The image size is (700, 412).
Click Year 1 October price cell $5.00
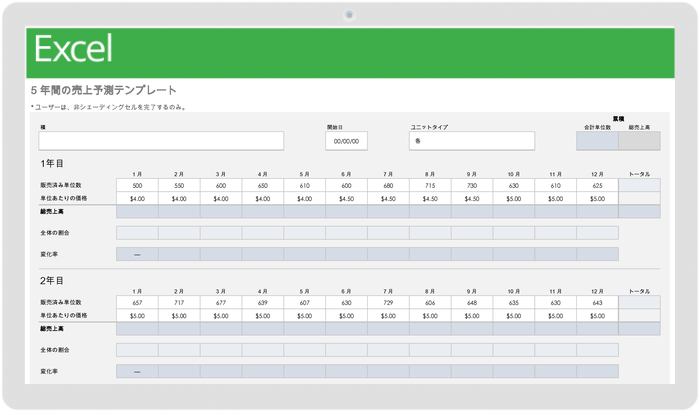pos(514,199)
